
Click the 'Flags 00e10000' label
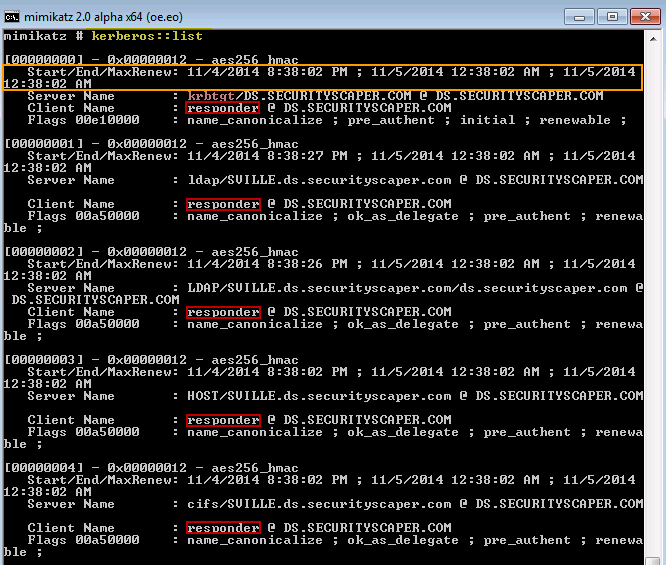click(83, 120)
